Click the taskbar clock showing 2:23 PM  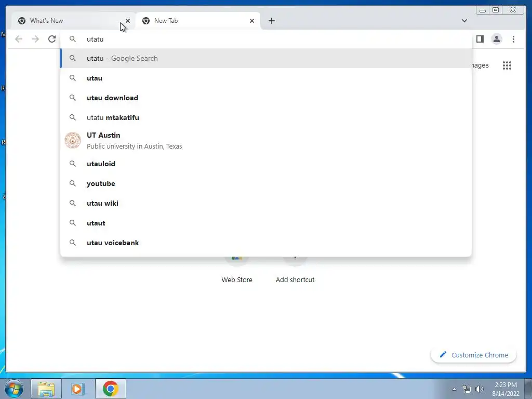[x=506, y=389]
